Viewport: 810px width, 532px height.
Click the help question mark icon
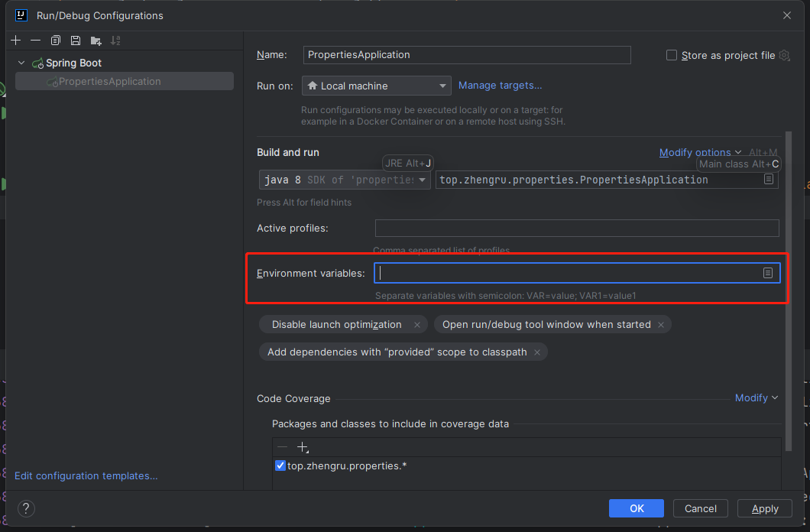click(x=26, y=508)
